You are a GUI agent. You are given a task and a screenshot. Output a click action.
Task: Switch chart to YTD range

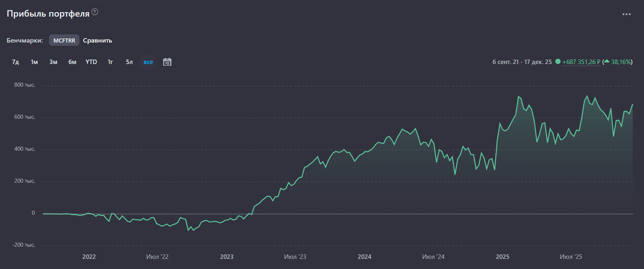point(91,62)
